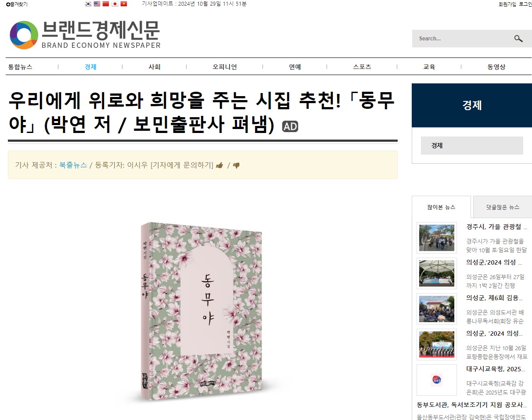The width and height of the screenshot is (532, 420).
Task: Dislike the article with thumbs-down icon
Action: coord(236,165)
